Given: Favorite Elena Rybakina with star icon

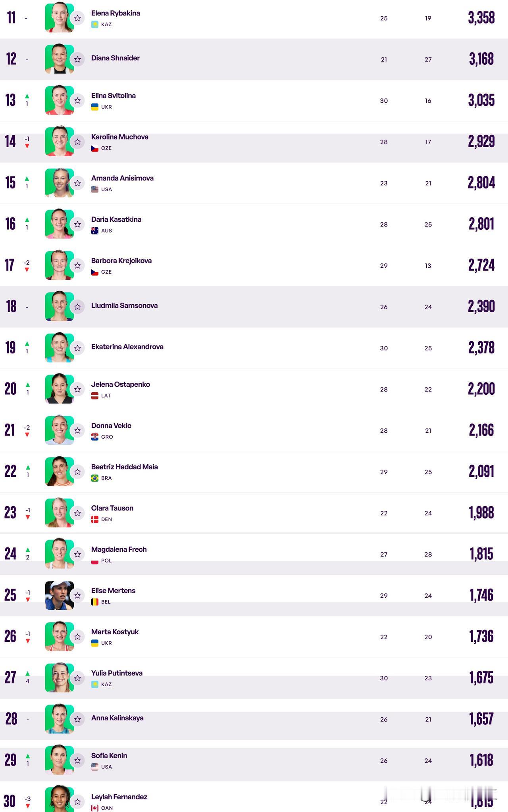Looking at the screenshot, I should (77, 18).
